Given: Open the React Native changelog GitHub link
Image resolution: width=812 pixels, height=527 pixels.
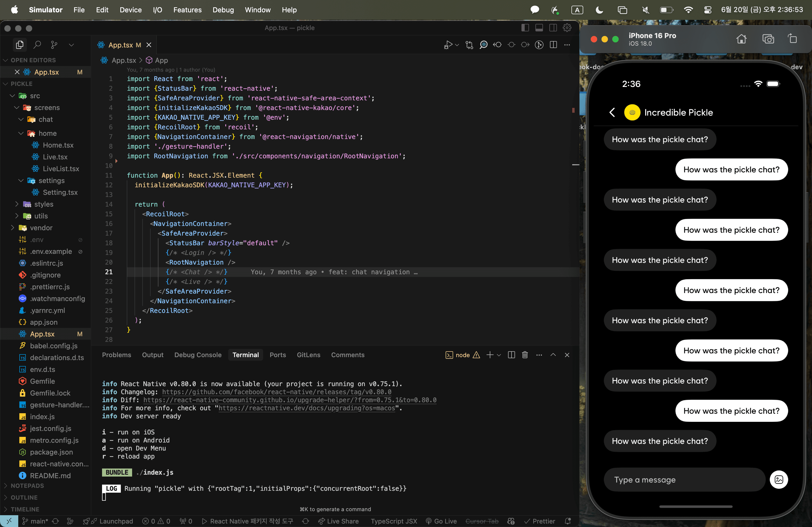Looking at the screenshot, I should [x=277, y=392].
